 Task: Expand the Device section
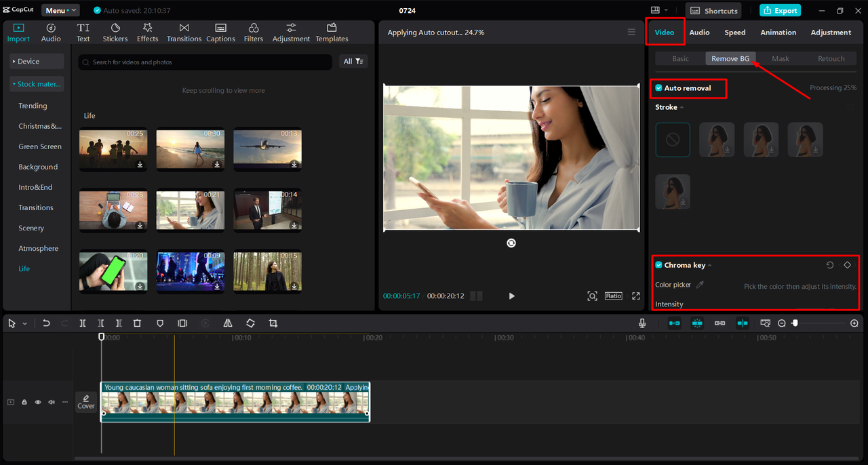[37, 61]
